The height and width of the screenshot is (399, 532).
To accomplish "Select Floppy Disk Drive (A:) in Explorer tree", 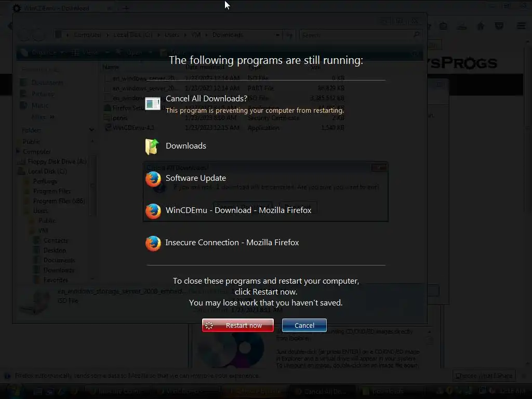I will click(57, 162).
